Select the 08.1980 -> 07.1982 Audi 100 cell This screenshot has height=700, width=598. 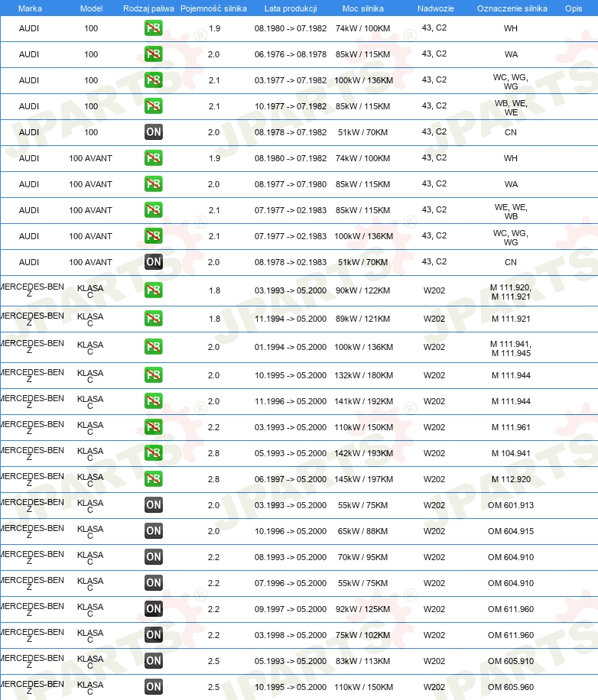tap(291, 28)
